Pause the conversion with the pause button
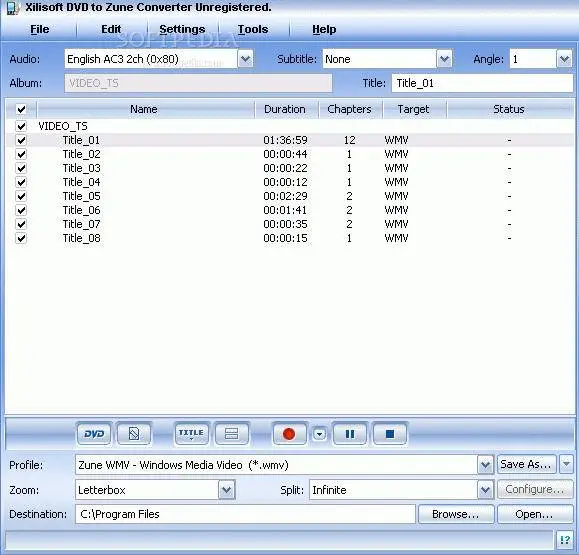 pyautogui.click(x=350, y=434)
